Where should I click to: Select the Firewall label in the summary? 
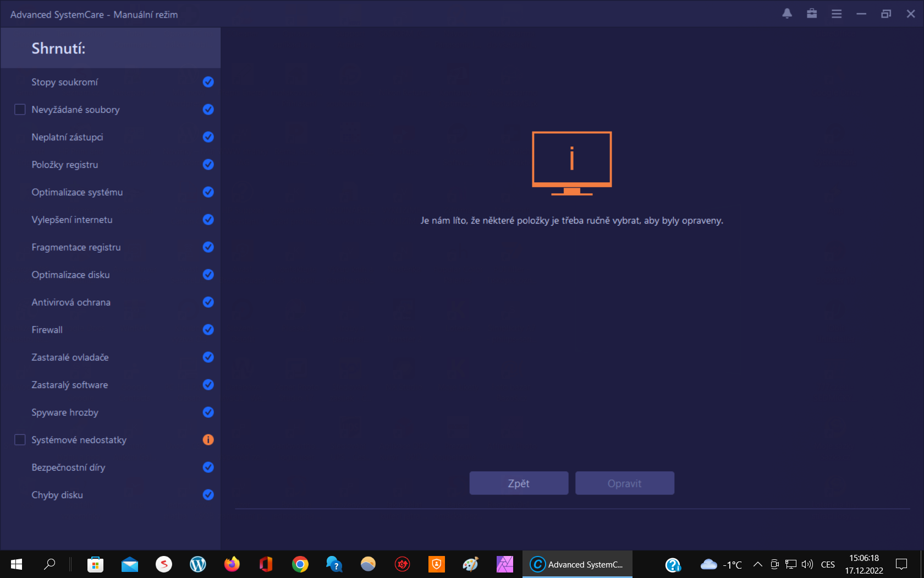pyautogui.click(x=47, y=330)
